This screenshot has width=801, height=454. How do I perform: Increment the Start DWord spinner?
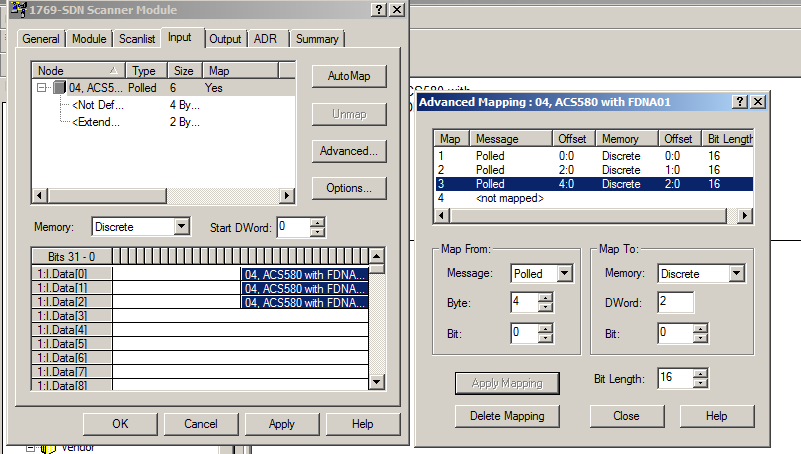318,222
